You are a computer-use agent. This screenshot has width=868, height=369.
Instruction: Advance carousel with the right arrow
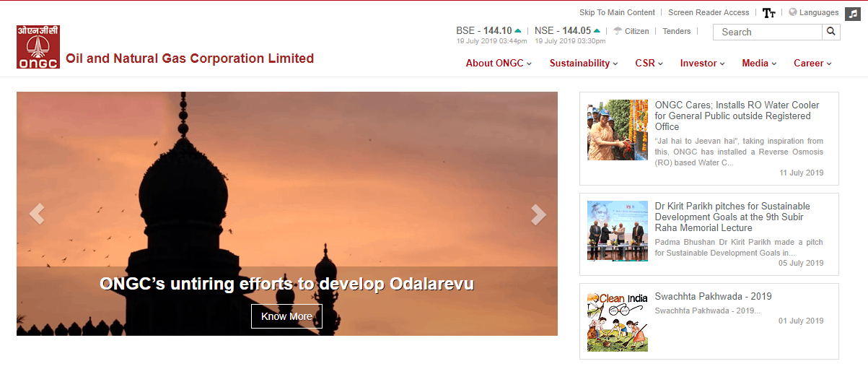click(x=538, y=214)
